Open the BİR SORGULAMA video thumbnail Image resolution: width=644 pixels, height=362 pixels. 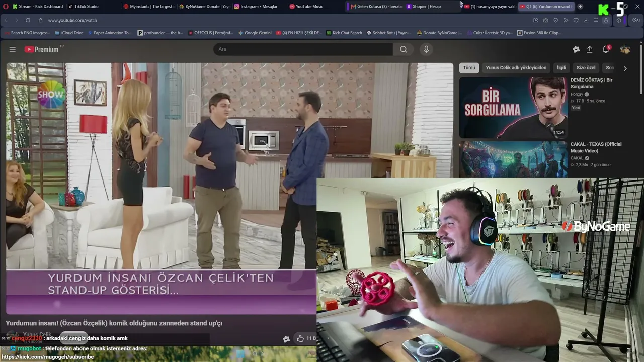tap(513, 108)
